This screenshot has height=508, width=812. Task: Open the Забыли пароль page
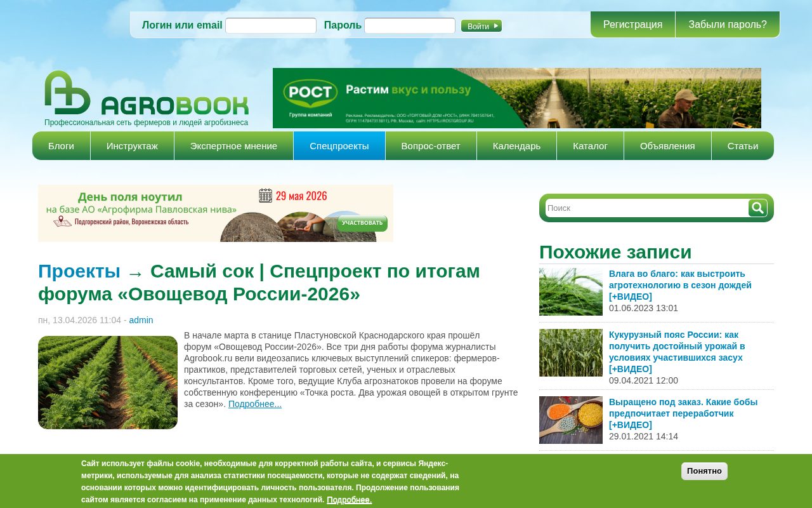727,24
